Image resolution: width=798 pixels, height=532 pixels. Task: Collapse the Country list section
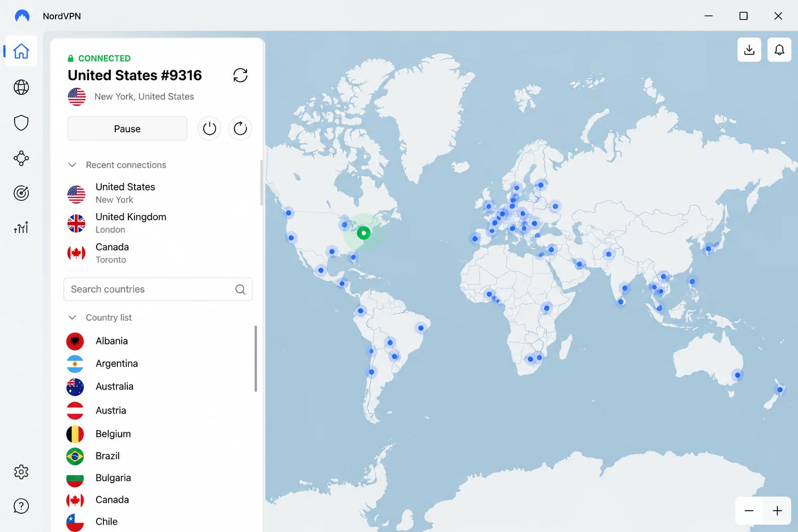(72, 317)
